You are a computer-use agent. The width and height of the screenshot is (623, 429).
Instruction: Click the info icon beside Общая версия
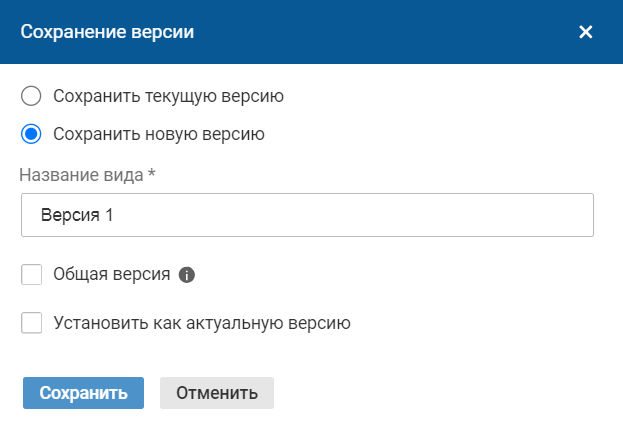(x=185, y=275)
